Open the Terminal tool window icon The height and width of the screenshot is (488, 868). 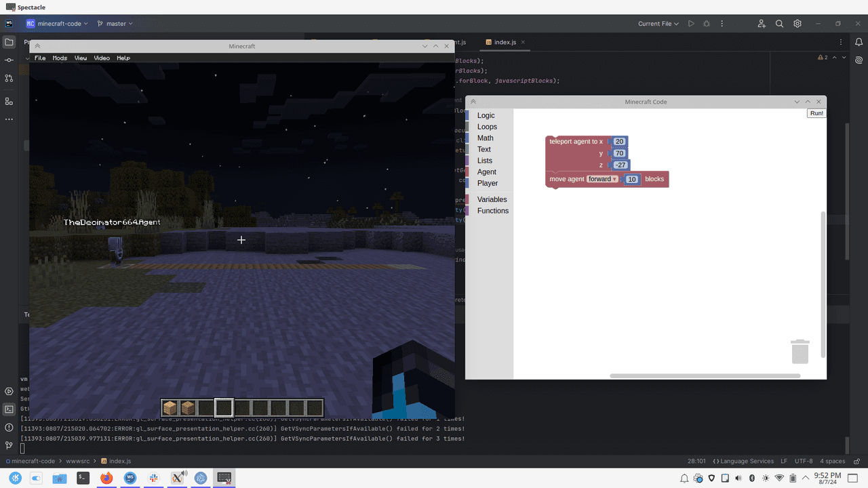9,409
